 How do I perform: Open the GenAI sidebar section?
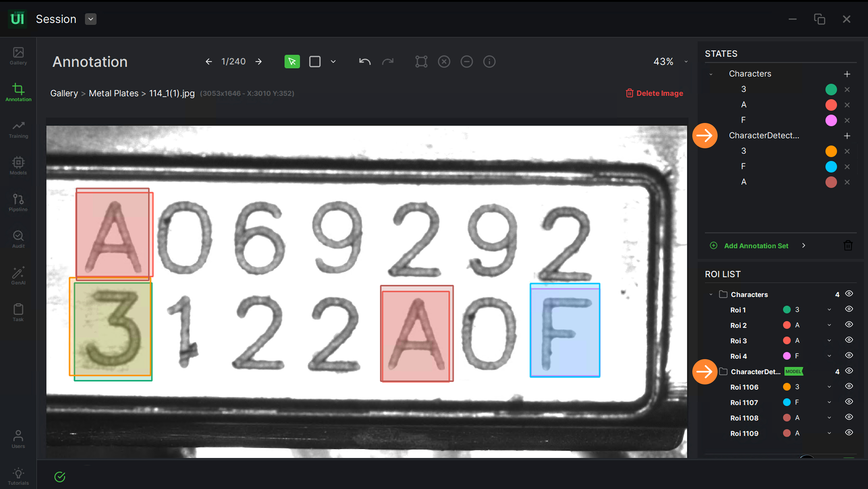tap(18, 276)
